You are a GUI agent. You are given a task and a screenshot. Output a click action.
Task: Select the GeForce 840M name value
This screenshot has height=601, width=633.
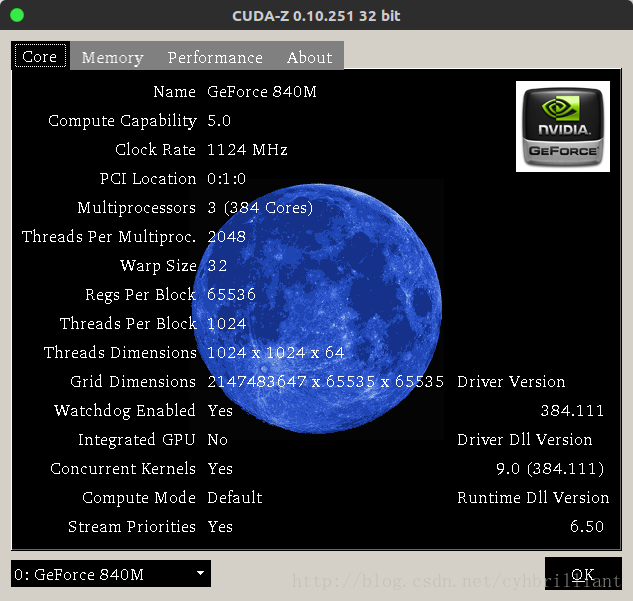pos(262,92)
